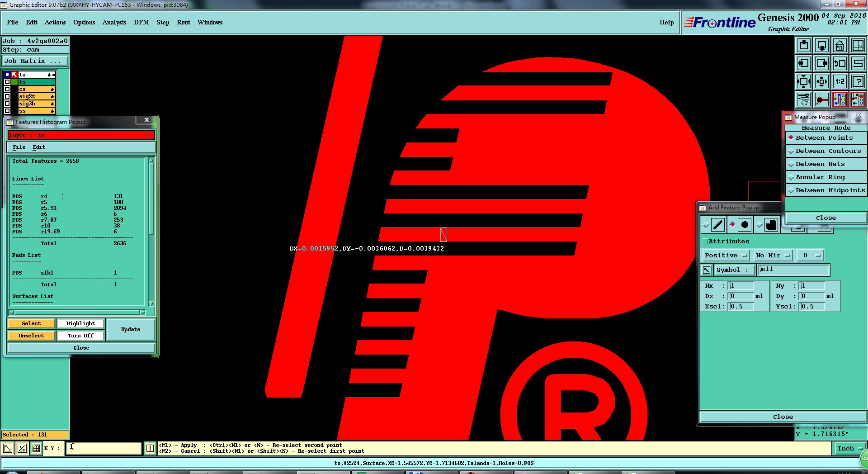Select Between Nets measure mode

tap(826, 164)
